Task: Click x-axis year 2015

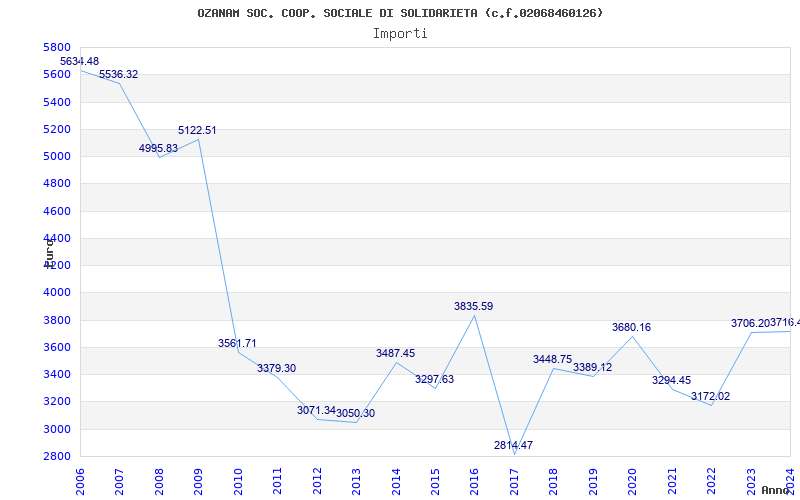Action: click(x=435, y=481)
